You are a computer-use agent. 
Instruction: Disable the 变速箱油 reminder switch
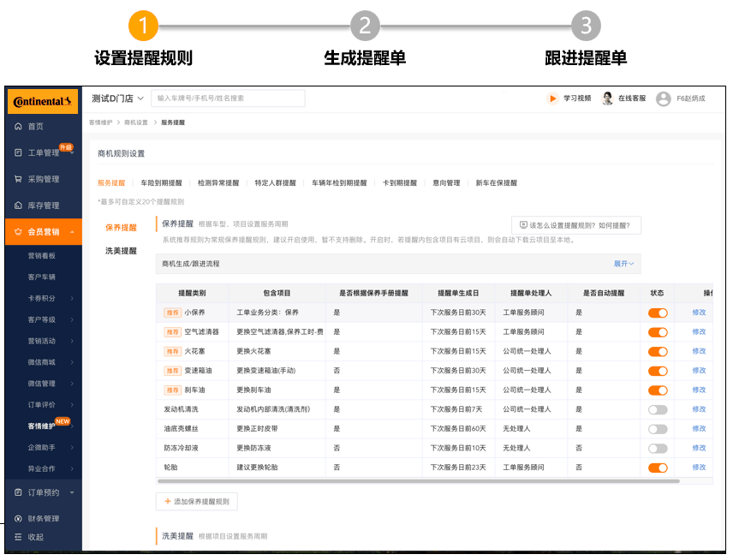[658, 371]
